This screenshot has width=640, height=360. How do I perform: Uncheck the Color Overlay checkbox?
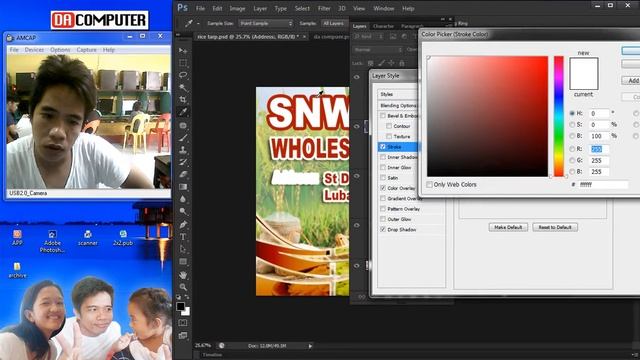(x=382, y=188)
